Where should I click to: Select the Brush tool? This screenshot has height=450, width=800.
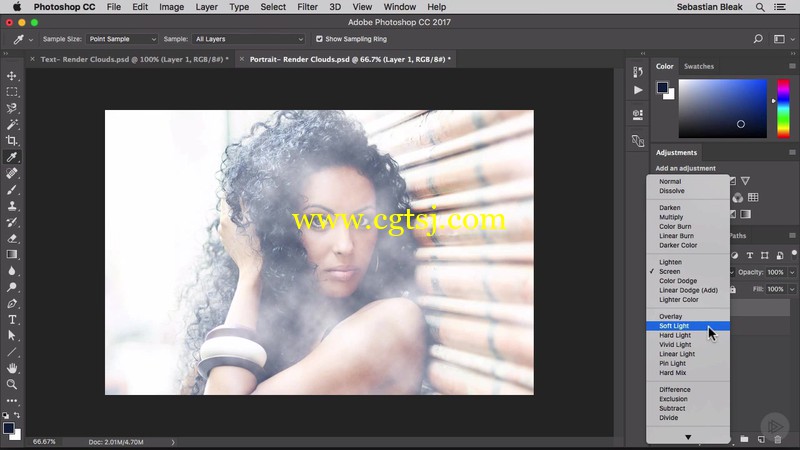[12, 189]
